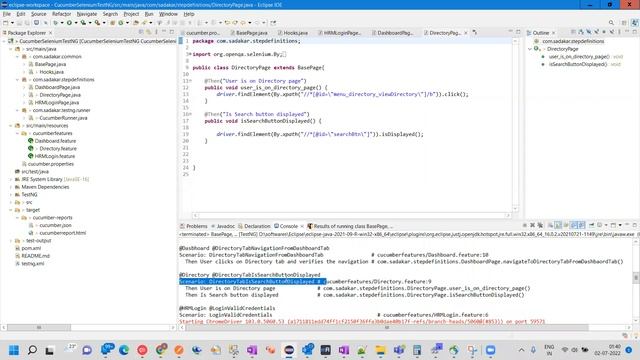Open File Explorer from the taskbar
Viewport: 640px width, 360px height.
point(380,350)
